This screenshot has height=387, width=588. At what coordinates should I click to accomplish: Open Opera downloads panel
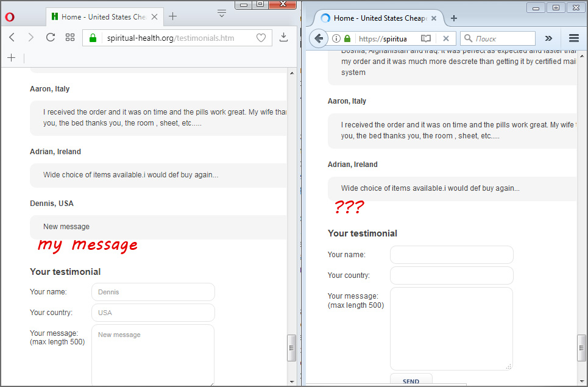283,38
